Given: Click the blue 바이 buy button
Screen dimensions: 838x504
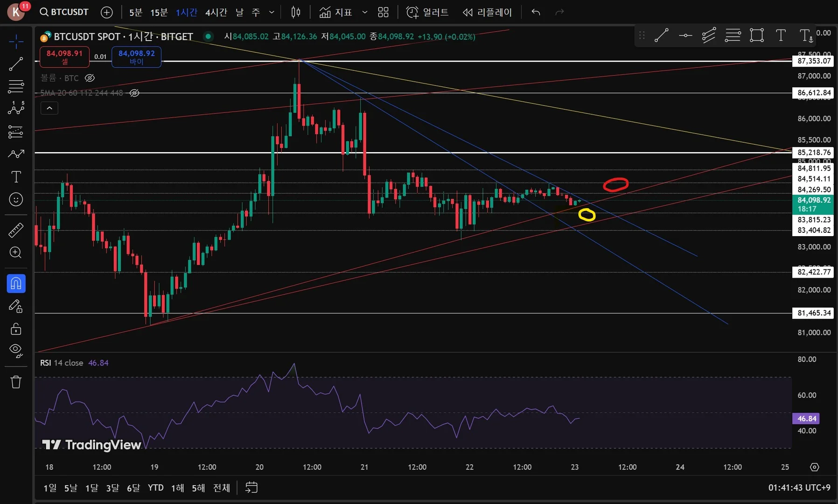Looking at the screenshot, I should 136,57.
